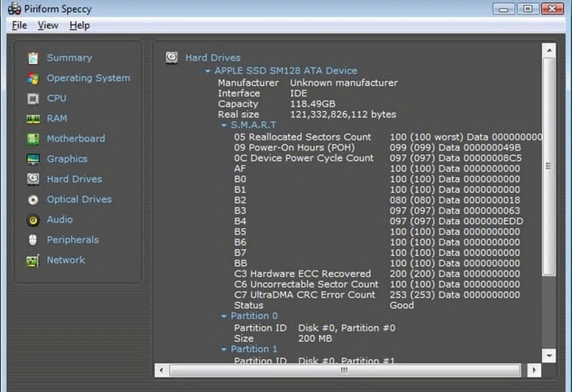Collapse the Partition 0 node

224,316
